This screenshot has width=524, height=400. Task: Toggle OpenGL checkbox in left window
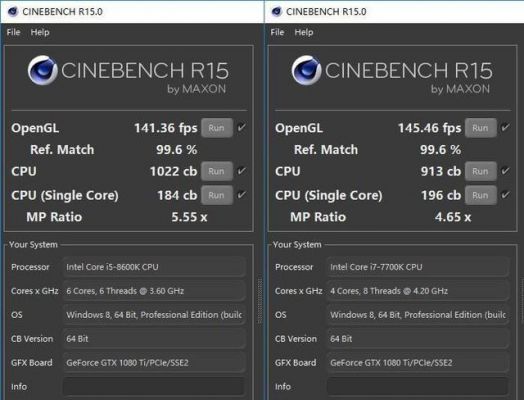(242, 127)
